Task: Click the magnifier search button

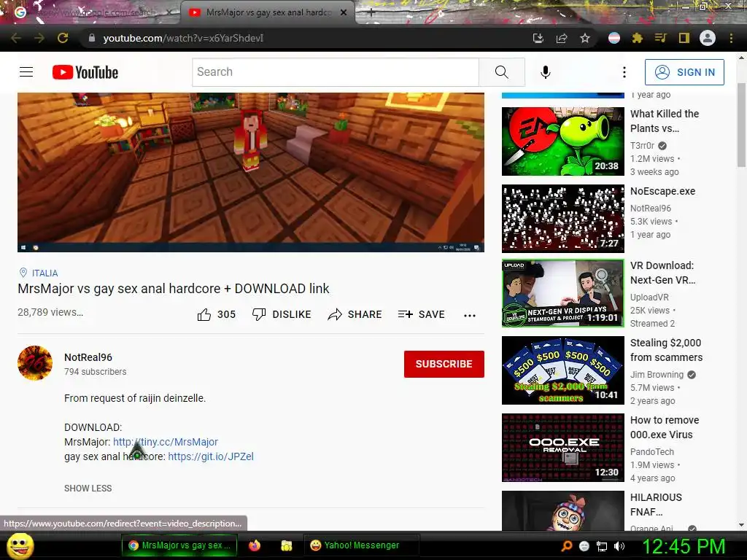Action: [x=502, y=72]
